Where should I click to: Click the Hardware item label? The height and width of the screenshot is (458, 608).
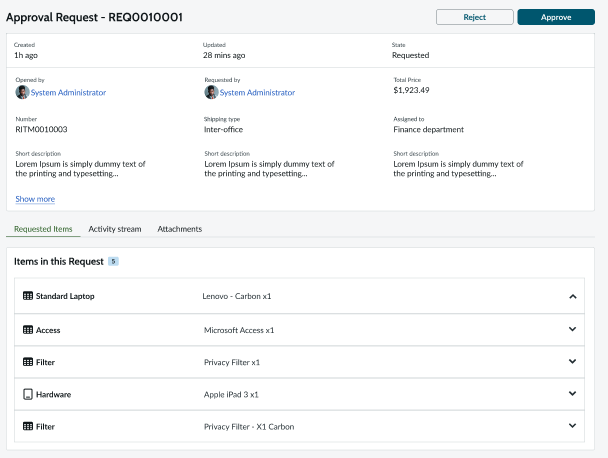pyautogui.click(x=54, y=395)
